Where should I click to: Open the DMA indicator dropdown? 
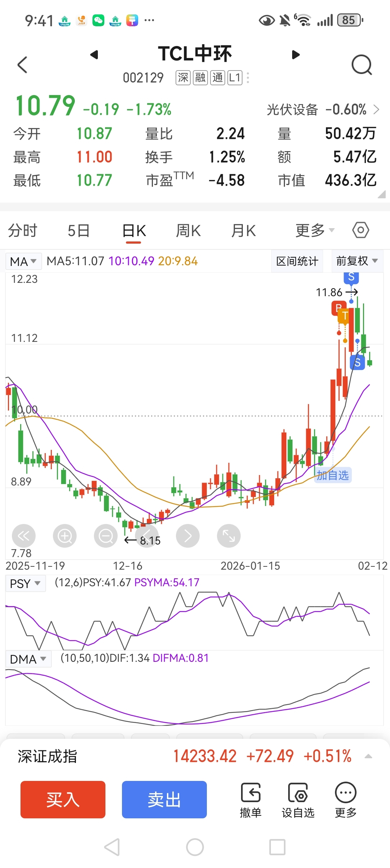28,659
